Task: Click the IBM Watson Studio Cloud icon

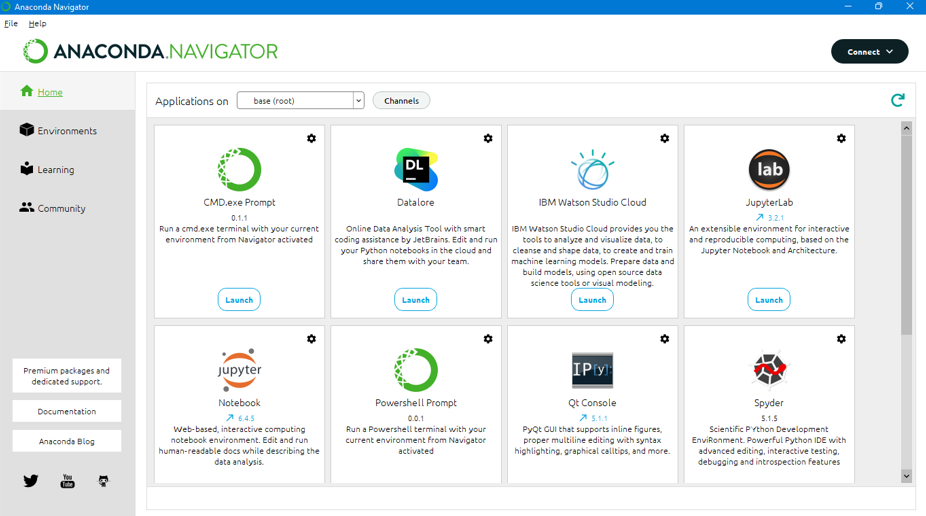Action: pos(592,169)
